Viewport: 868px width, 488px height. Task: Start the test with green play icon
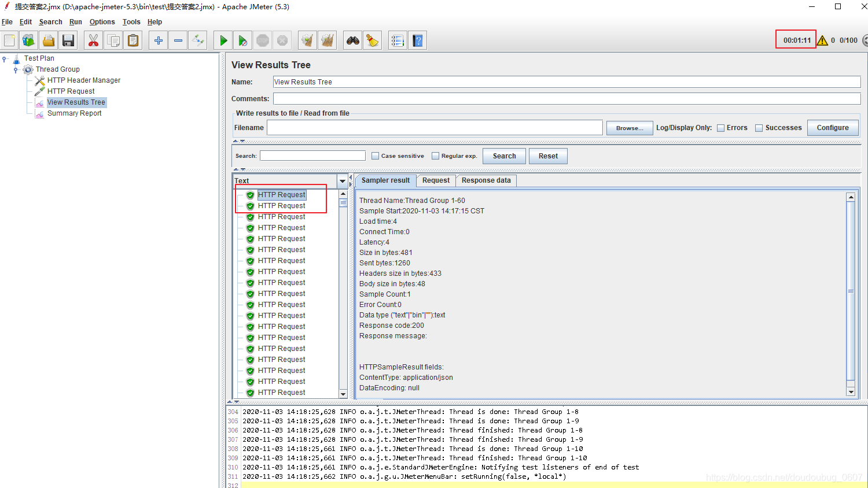point(223,40)
